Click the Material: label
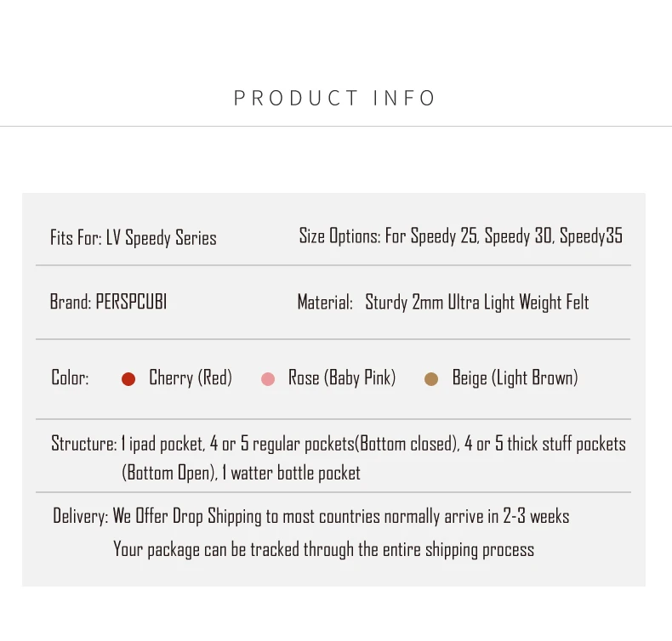 pos(325,303)
